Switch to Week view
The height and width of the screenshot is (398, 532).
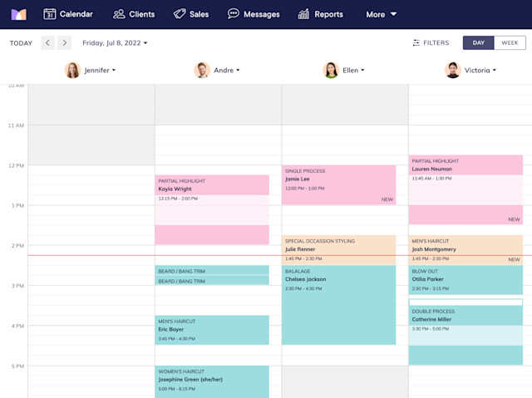[510, 42]
